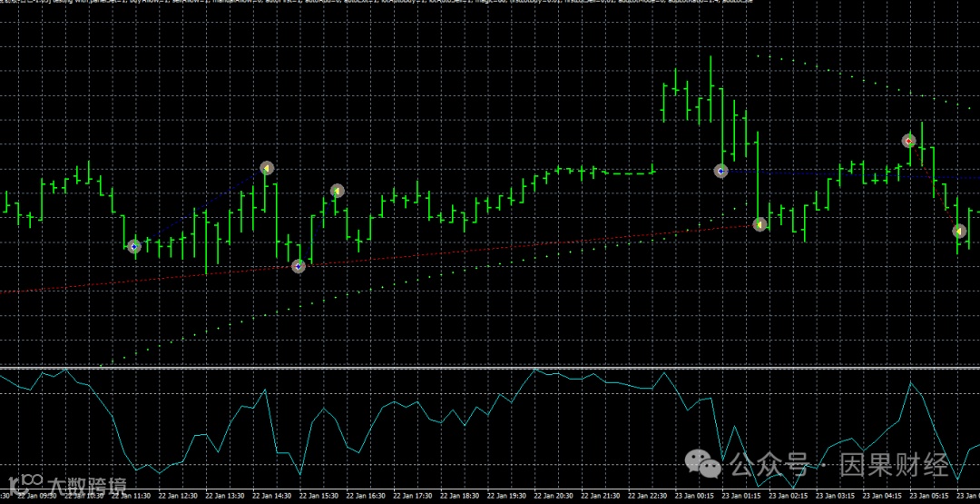Click the '23 Jan 04:15' time label

pyautogui.click(x=883, y=496)
